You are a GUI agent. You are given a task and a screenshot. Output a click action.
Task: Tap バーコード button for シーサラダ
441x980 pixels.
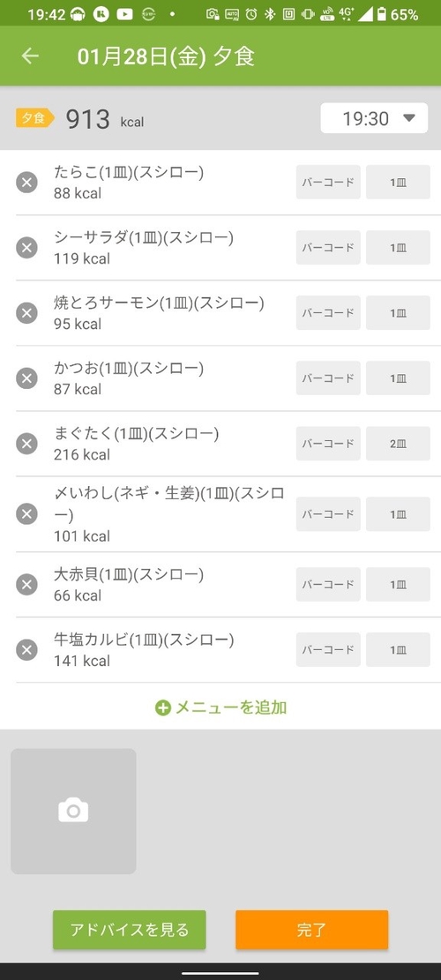(328, 248)
